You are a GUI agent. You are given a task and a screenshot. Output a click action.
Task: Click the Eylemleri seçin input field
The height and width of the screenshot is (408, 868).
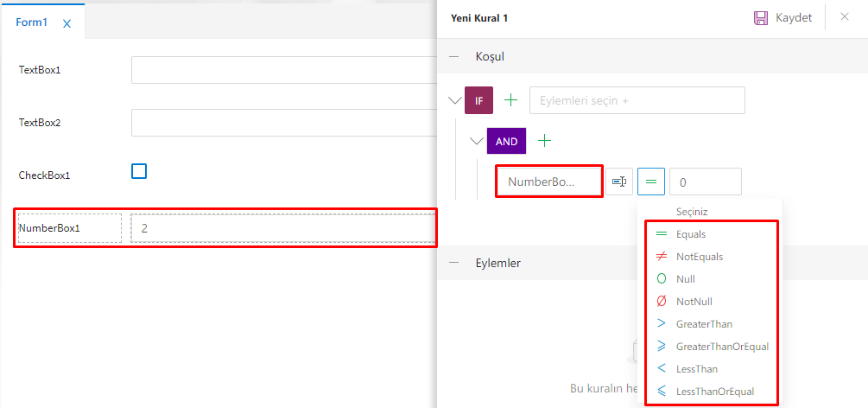[x=637, y=100]
